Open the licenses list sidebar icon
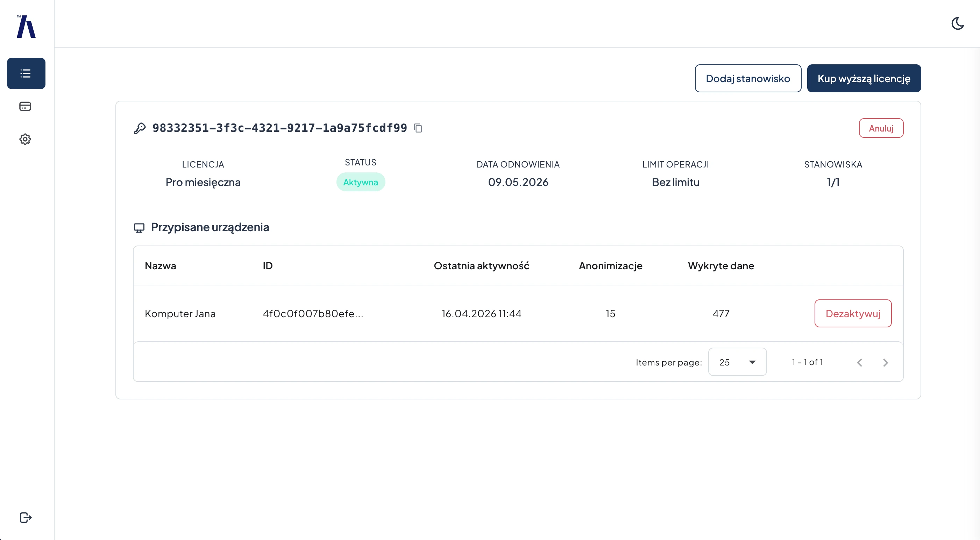This screenshot has height=540, width=980. point(26,73)
